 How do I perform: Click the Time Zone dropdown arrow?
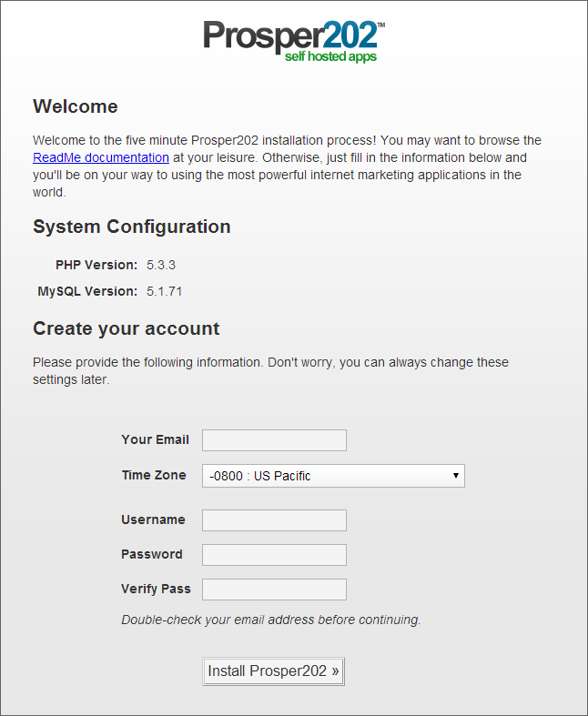tap(455, 475)
